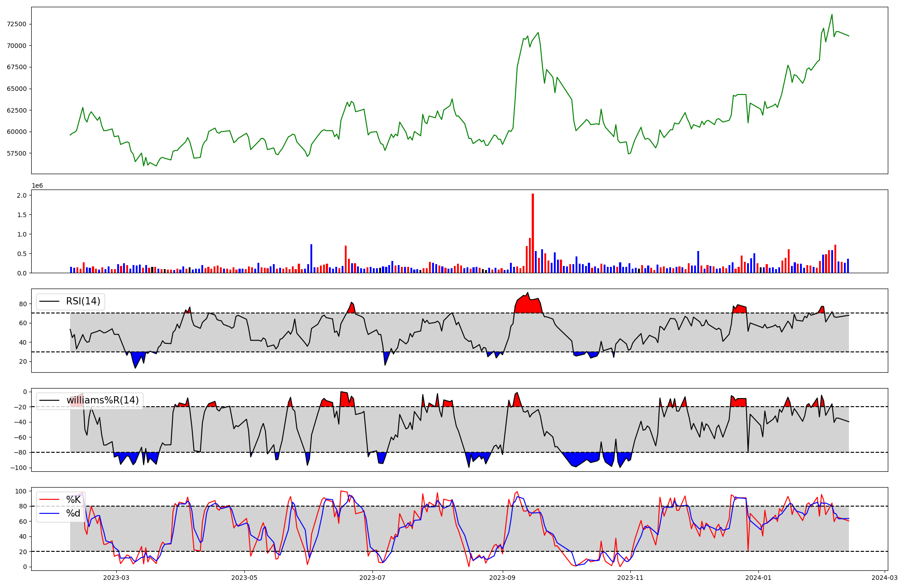Click the 2024-01 x-axis date label
The width and height of the screenshot is (905, 588).
click(x=758, y=578)
